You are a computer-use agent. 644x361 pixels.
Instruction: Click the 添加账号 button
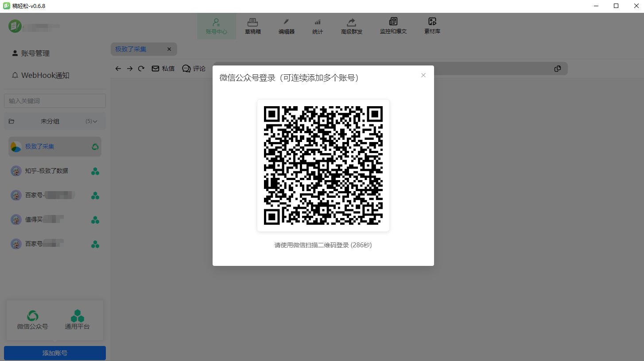coord(55,353)
